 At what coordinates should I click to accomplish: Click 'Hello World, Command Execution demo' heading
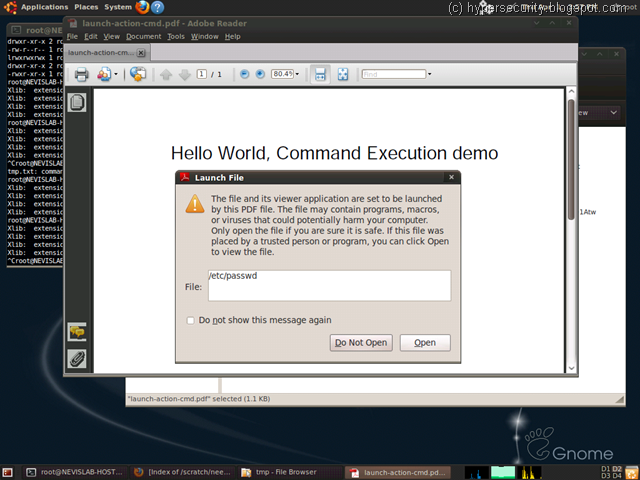(334, 153)
